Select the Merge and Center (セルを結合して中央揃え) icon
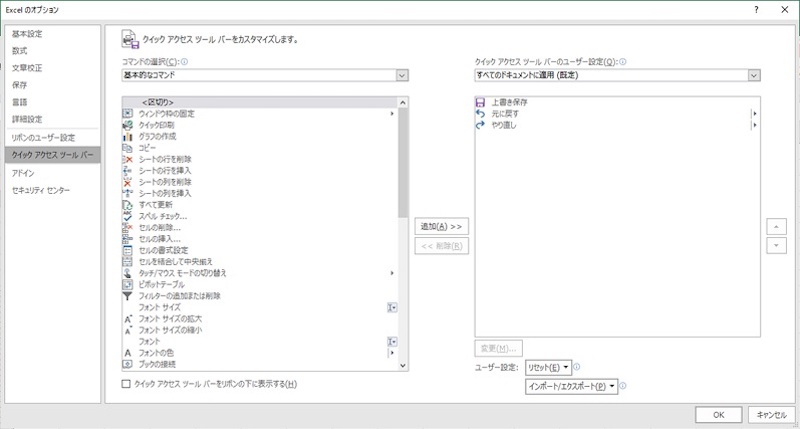This screenshot has height=429, width=800. 128,262
